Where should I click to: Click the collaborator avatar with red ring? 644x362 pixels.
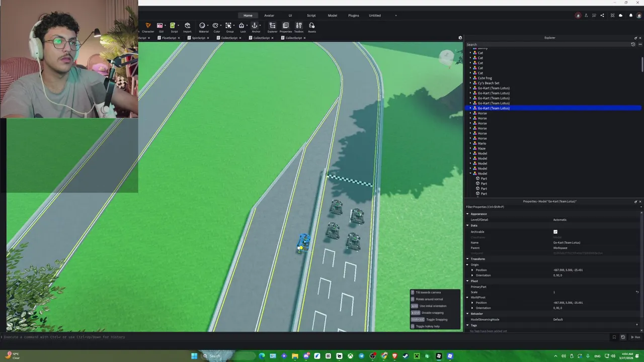click(578, 15)
